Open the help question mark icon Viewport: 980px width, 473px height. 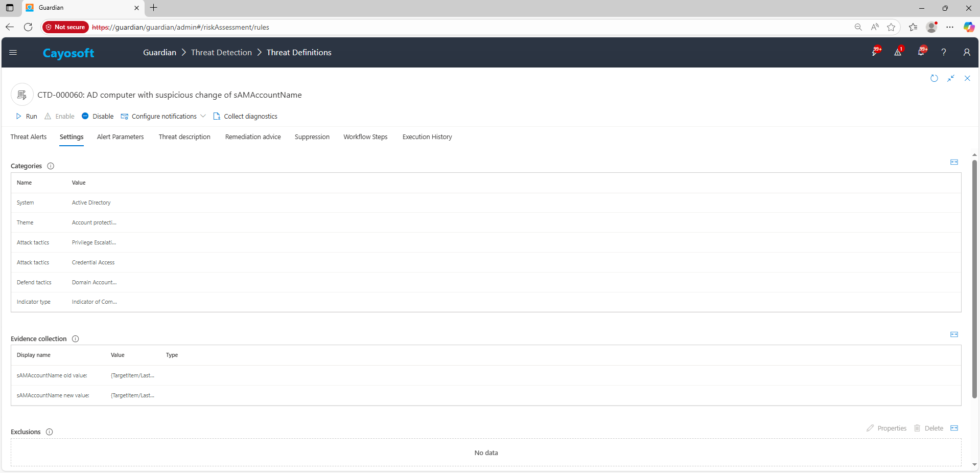coord(944,52)
